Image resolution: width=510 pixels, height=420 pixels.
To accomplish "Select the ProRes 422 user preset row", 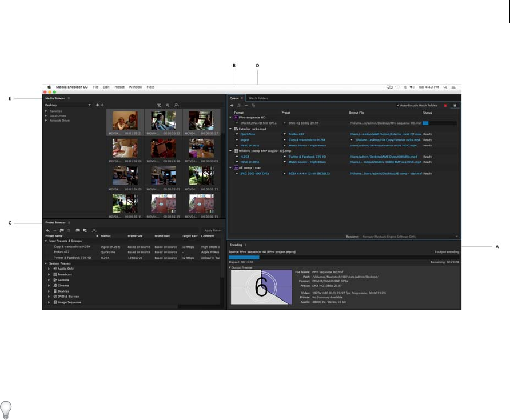I will (x=133, y=252).
